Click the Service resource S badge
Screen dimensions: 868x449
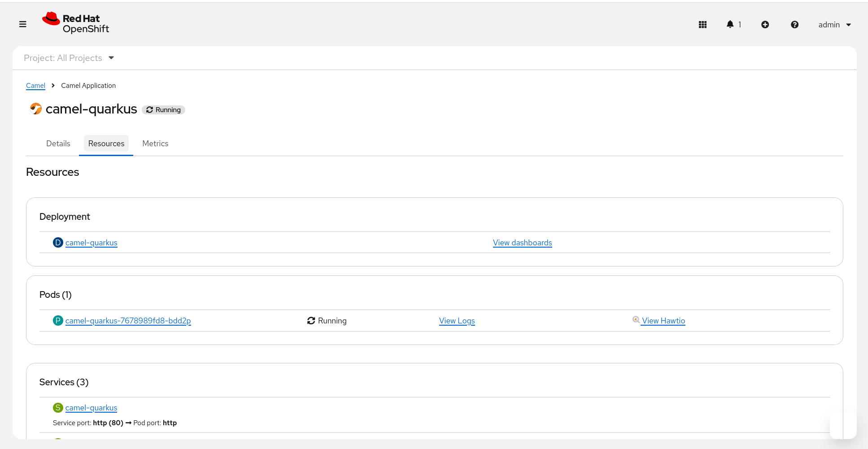[x=58, y=408]
